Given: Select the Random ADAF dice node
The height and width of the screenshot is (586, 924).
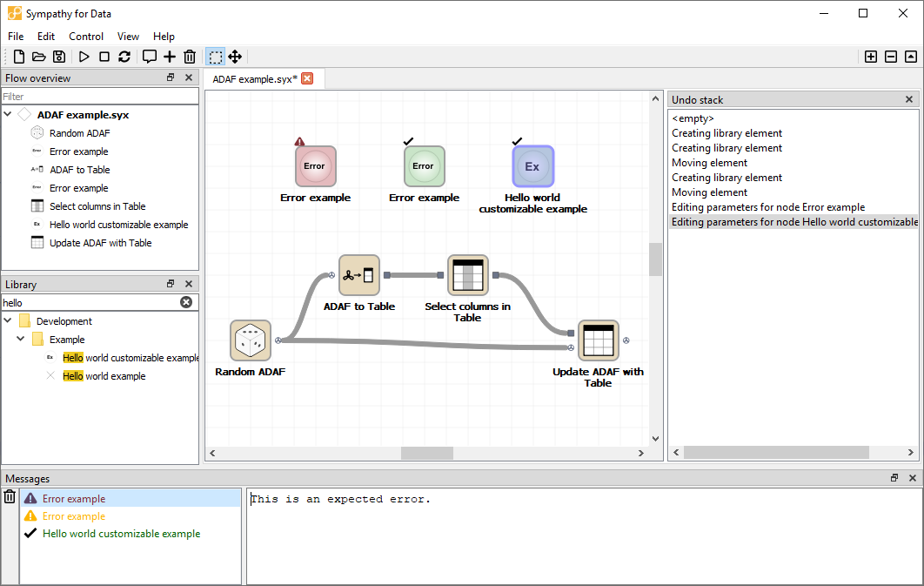Looking at the screenshot, I should click(251, 340).
